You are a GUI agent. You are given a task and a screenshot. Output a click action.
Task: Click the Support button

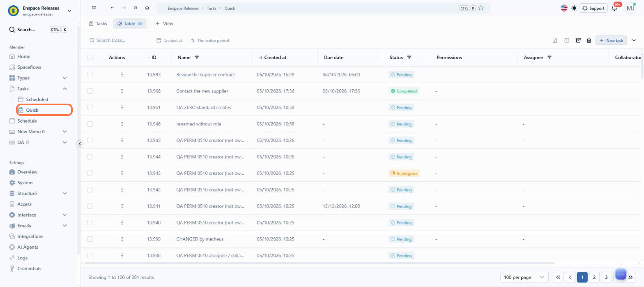[593, 8]
